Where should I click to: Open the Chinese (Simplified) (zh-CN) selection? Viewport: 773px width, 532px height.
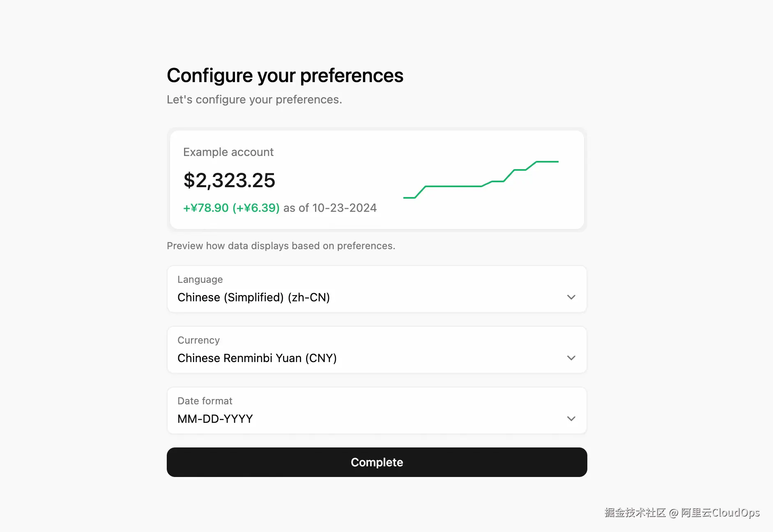click(253, 297)
